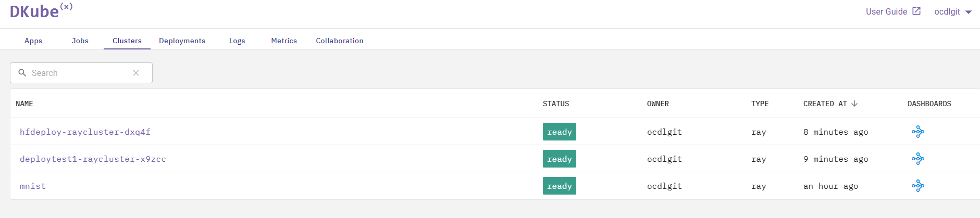Open the Deployments tab
The height and width of the screenshot is (218, 980).
point(182,41)
